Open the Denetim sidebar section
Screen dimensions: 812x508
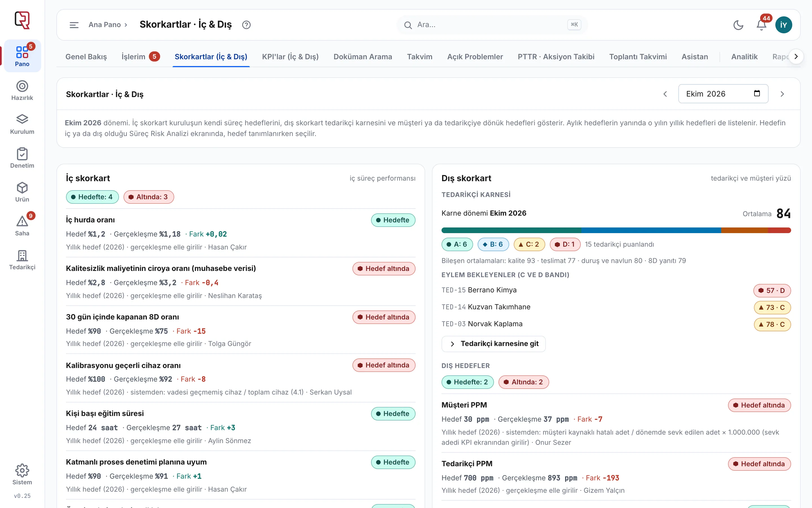pyautogui.click(x=22, y=158)
